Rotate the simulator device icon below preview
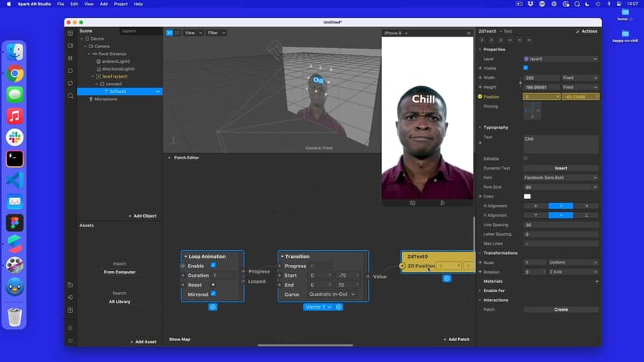The image size is (644, 362). point(412,203)
